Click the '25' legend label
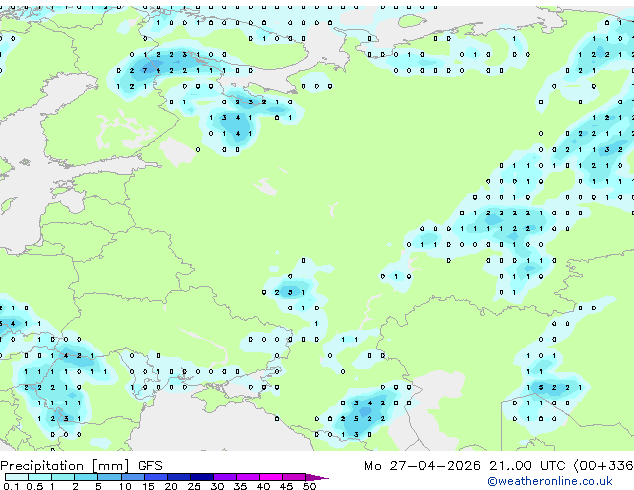 pyautogui.click(x=194, y=486)
